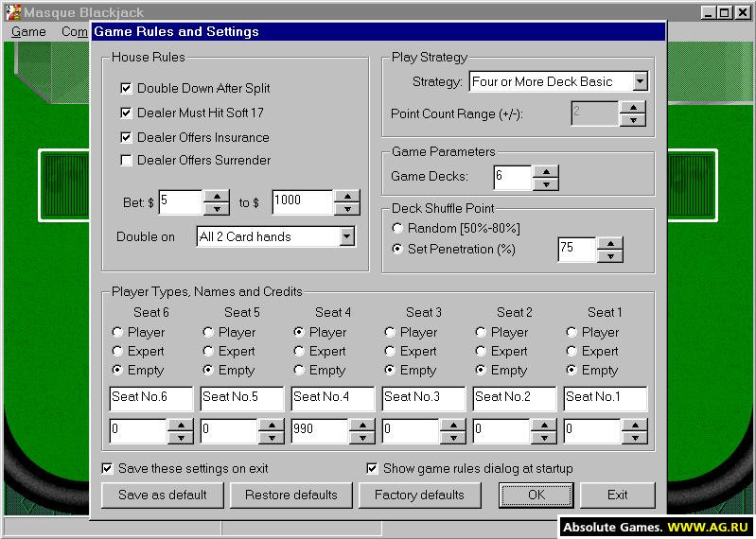Edit the Seat No.4 name field
Viewport: 756px width, 539px height.
point(333,398)
